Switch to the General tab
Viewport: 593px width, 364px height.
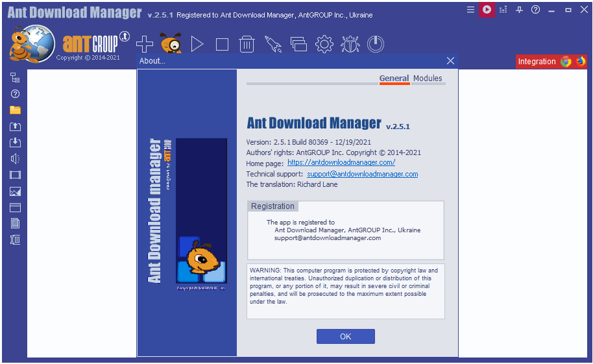394,79
